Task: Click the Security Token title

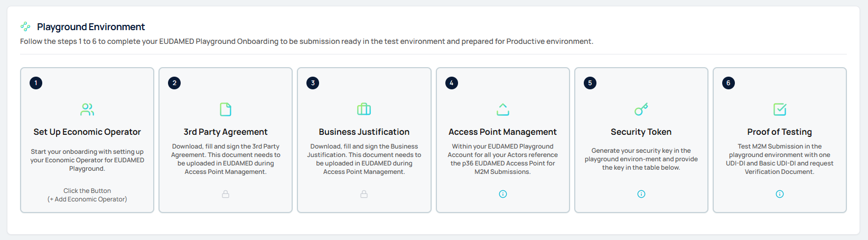Action: pyautogui.click(x=641, y=132)
